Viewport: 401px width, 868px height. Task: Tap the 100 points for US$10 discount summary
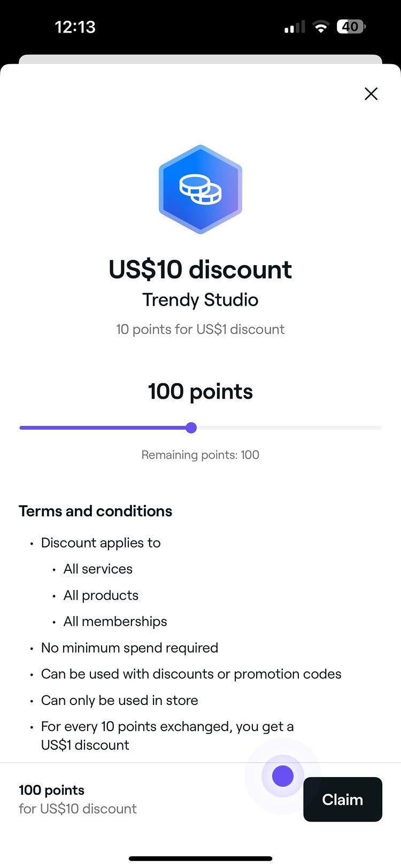78,800
